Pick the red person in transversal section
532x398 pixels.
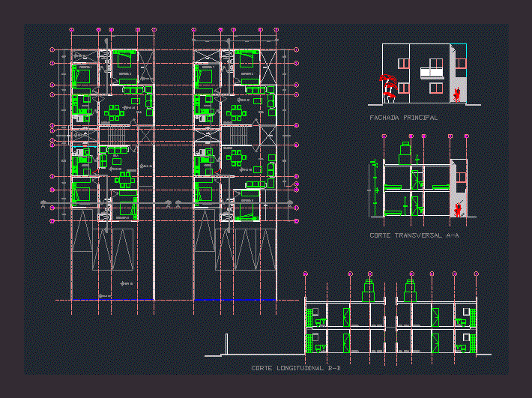pos(457,210)
